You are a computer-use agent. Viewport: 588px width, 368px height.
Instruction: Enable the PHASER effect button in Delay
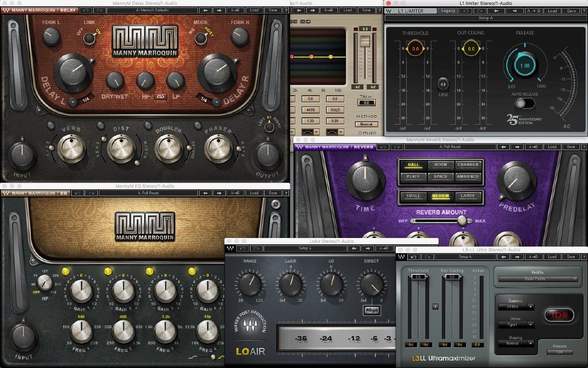(198, 125)
